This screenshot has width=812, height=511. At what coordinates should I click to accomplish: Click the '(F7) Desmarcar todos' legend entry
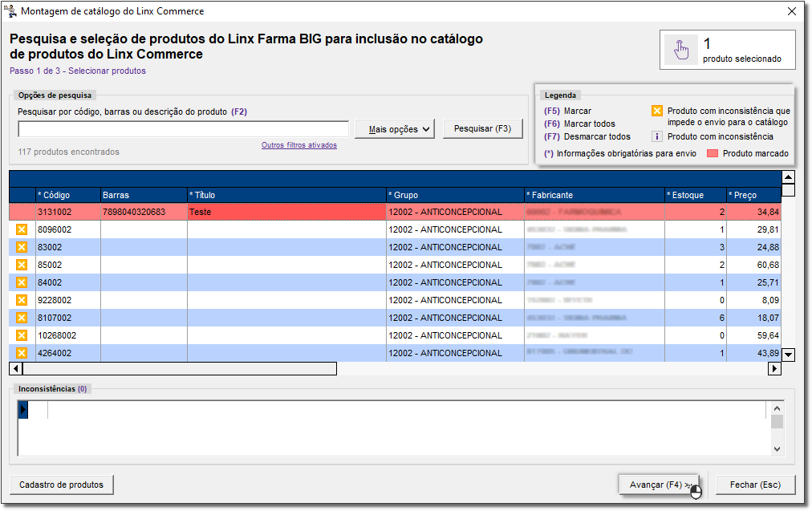(587, 136)
